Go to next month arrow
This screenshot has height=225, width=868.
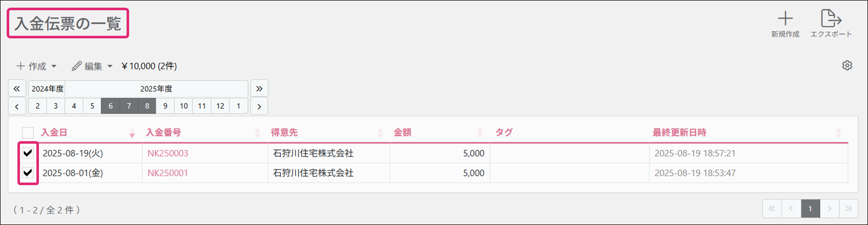[259, 106]
